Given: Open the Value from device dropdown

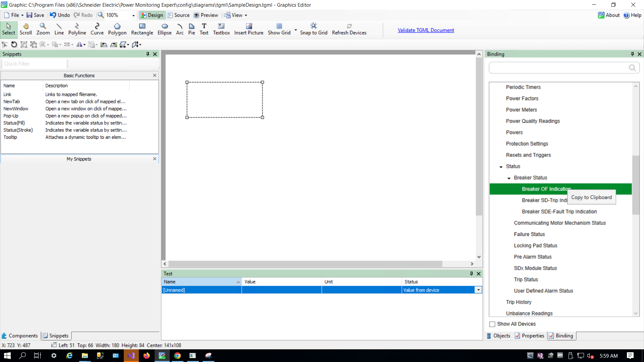Looking at the screenshot, I should (x=478, y=290).
